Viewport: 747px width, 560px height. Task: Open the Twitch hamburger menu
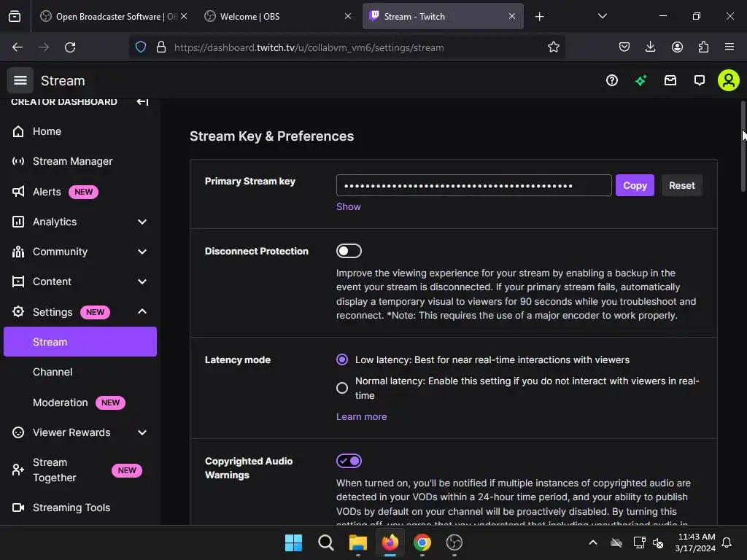point(20,80)
